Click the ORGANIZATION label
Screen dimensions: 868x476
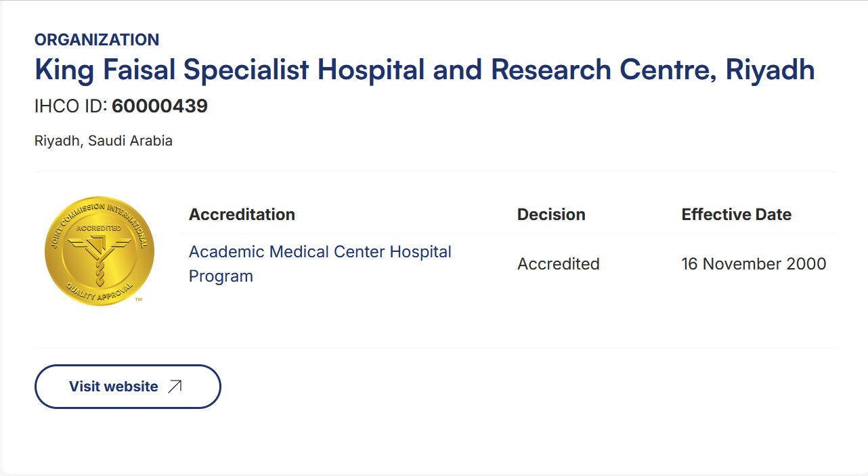[97, 40]
